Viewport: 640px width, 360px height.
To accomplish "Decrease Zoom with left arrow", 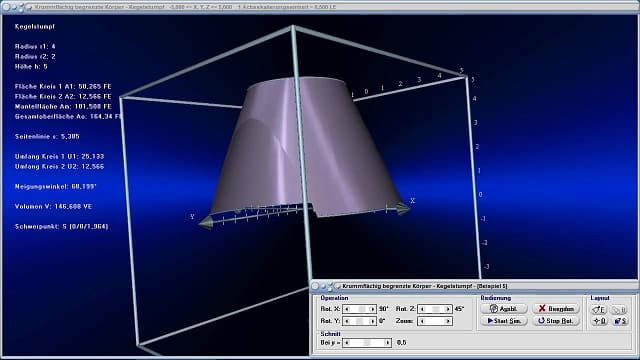I will [422, 322].
